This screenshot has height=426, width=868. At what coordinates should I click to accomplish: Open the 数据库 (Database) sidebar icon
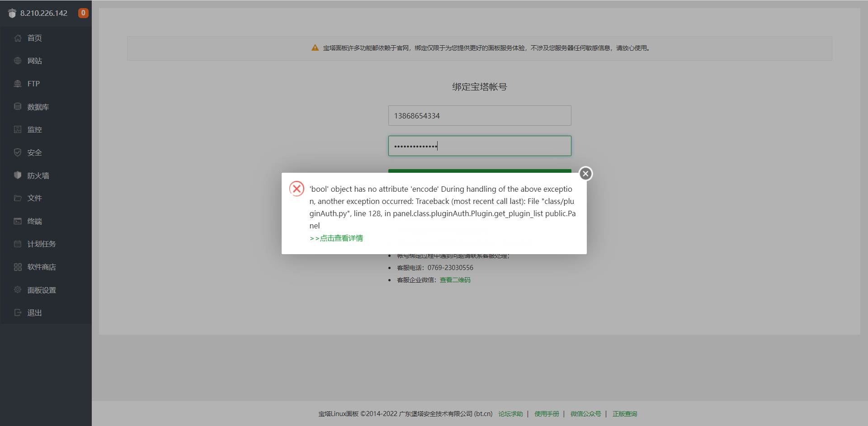[18, 106]
